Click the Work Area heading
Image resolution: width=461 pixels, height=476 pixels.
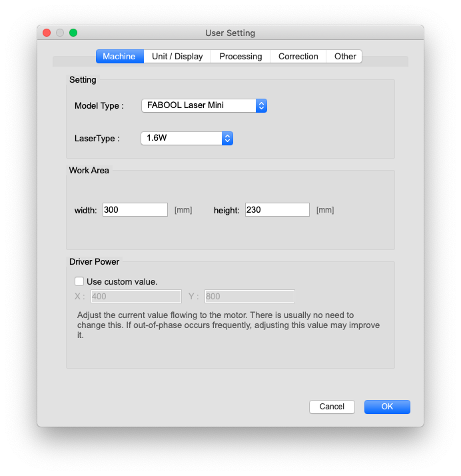pyautogui.click(x=89, y=170)
